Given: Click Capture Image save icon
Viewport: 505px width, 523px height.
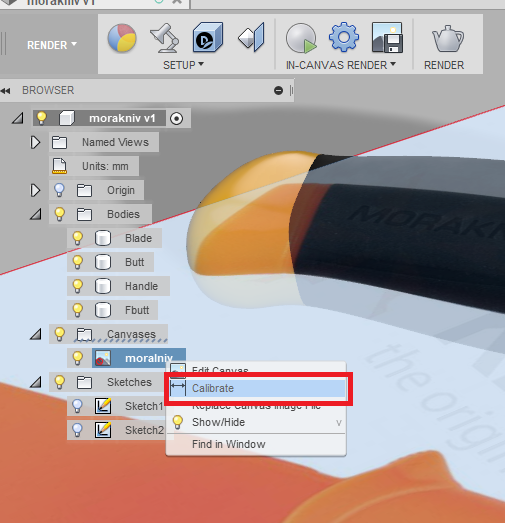Looking at the screenshot, I should [387, 38].
